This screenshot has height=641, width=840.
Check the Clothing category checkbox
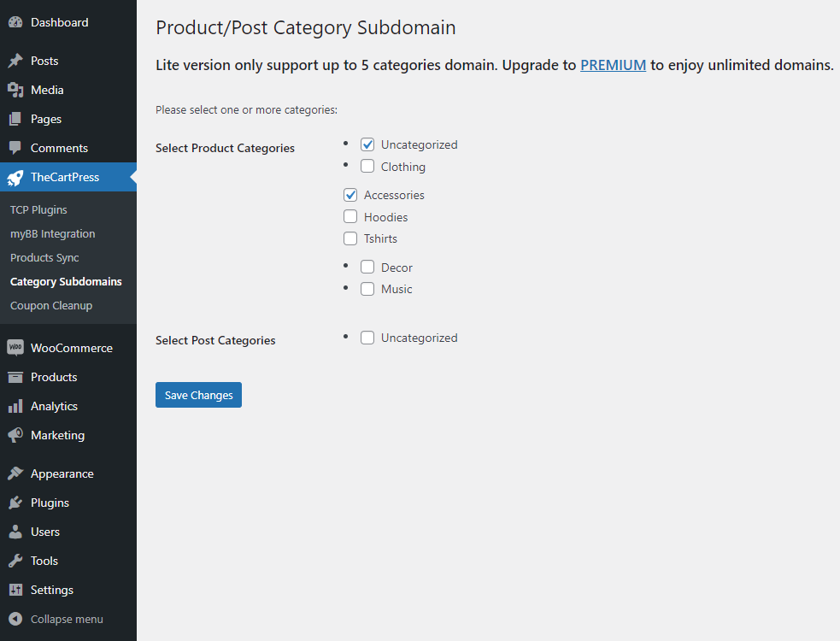pyautogui.click(x=367, y=166)
